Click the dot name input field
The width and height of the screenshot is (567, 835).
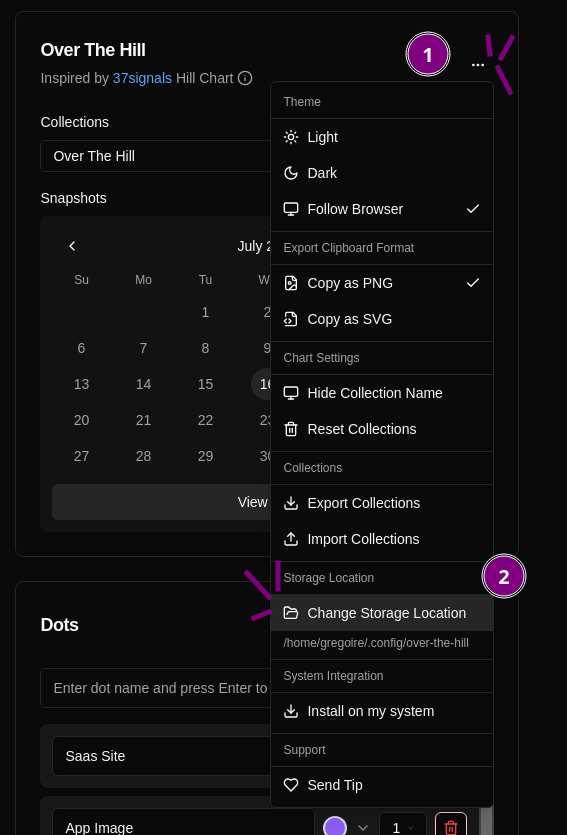(x=155, y=688)
